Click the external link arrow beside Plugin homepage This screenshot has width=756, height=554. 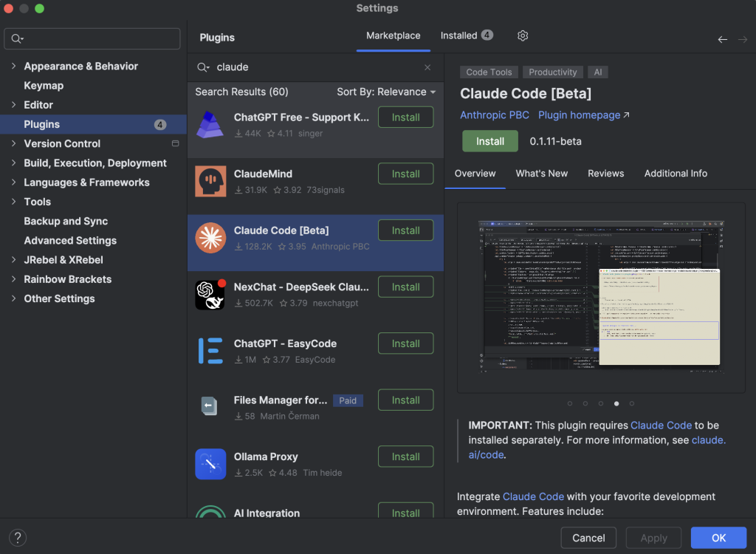point(626,114)
